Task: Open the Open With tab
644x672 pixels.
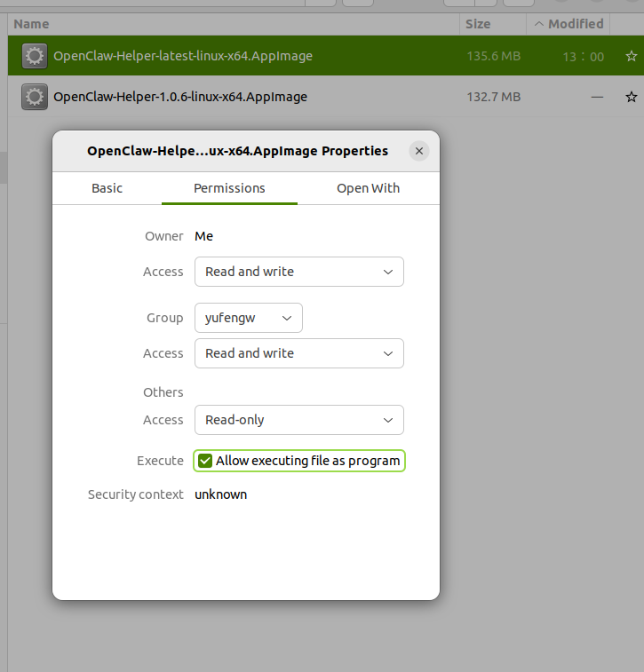Action: pyautogui.click(x=368, y=188)
